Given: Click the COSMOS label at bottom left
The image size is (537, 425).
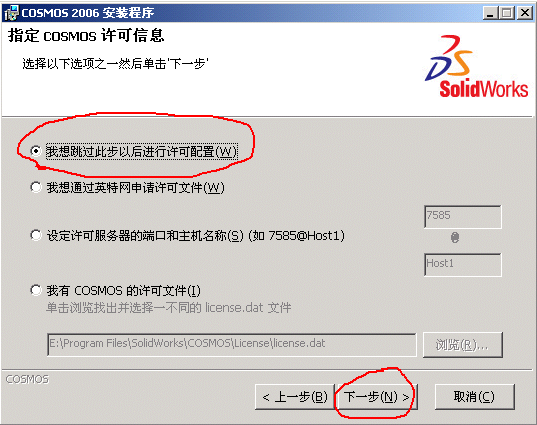Looking at the screenshot, I should (x=27, y=379).
